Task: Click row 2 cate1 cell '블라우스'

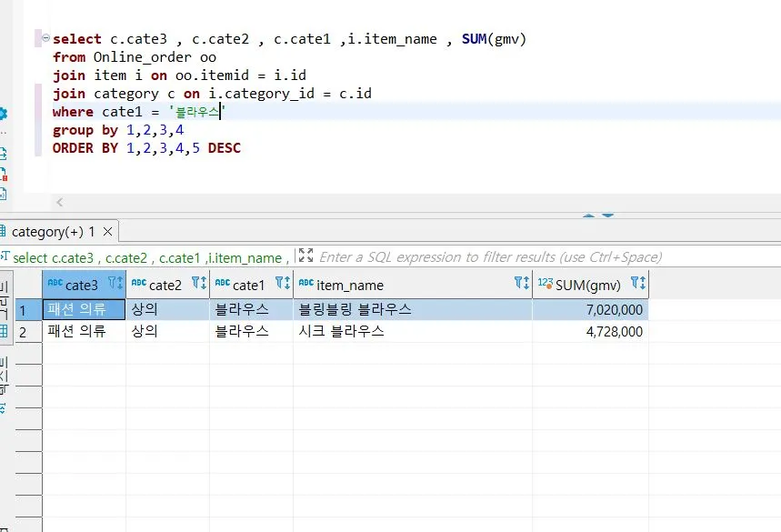Action: pos(251,331)
